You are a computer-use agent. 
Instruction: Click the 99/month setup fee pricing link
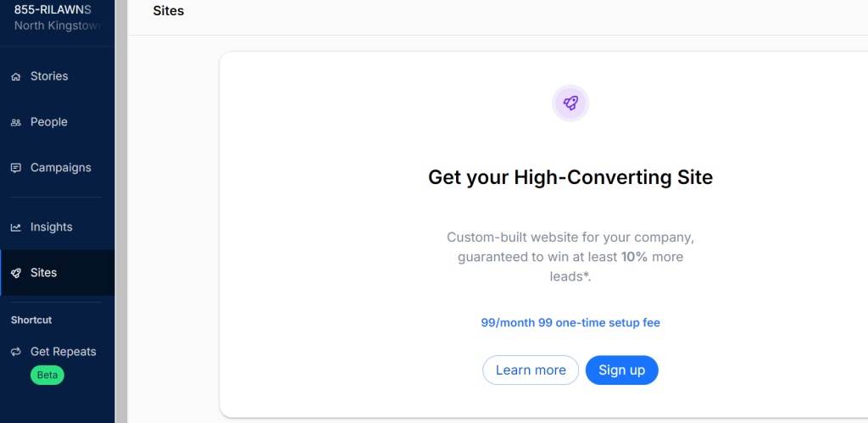click(570, 323)
